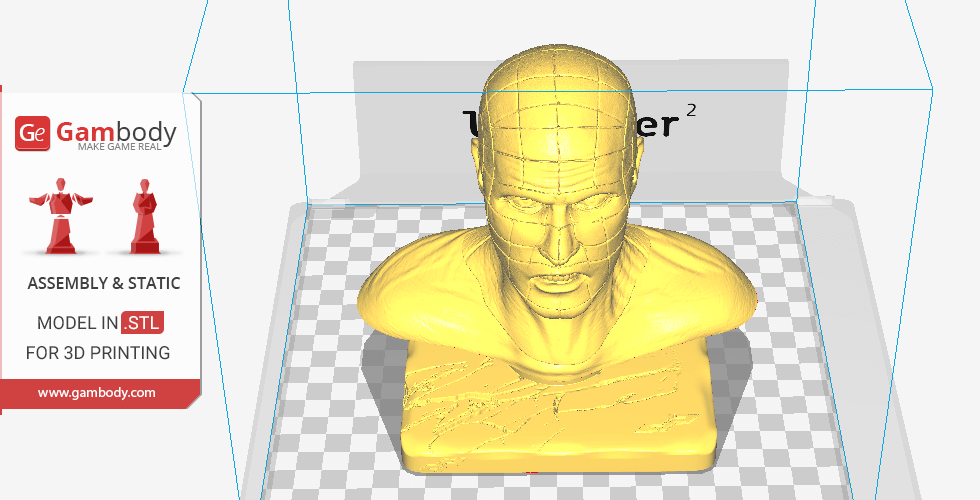Click the small red marker below the model base

tap(531, 472)
